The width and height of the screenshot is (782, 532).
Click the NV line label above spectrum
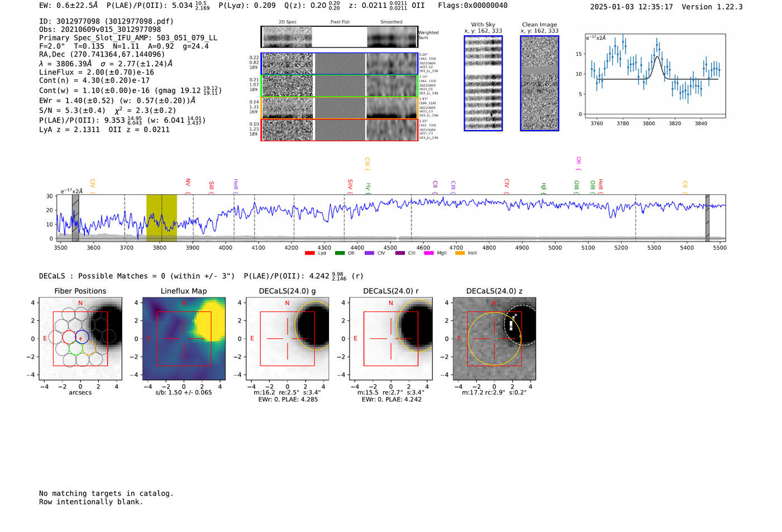tap(188, 185)
